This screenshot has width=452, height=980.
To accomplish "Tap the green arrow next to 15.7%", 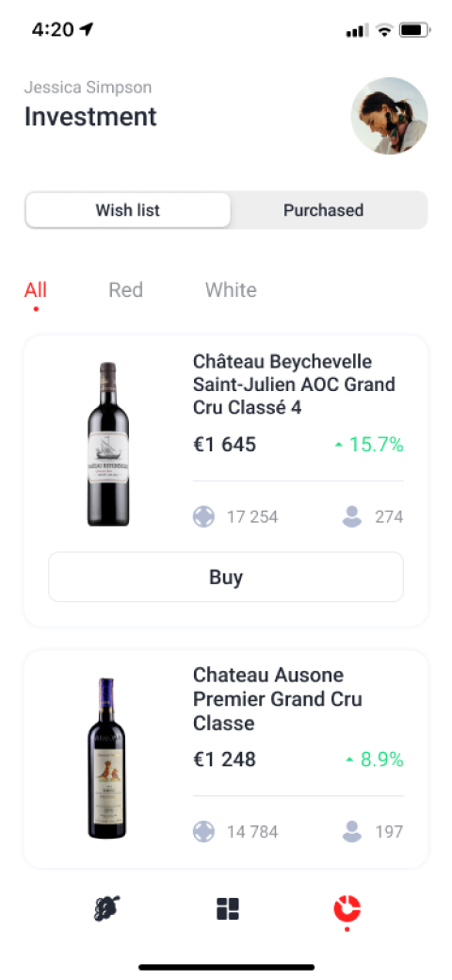I will coord(338,445).
